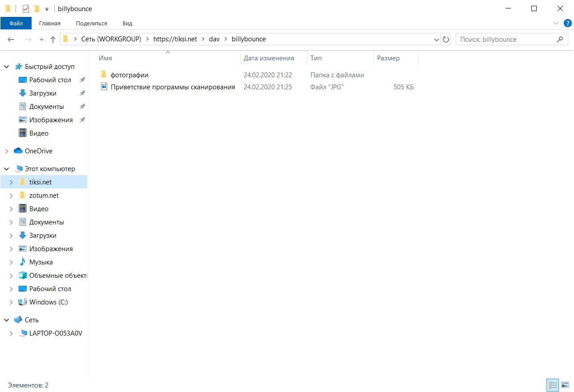Click the Properties icon in title bar
This screenshot has height=392, width=574.
click(x=26, y=9)
